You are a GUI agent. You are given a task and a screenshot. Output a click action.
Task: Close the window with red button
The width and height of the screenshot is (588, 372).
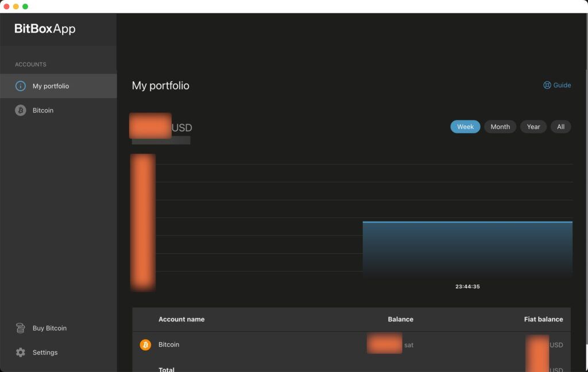tap(6, 6)
